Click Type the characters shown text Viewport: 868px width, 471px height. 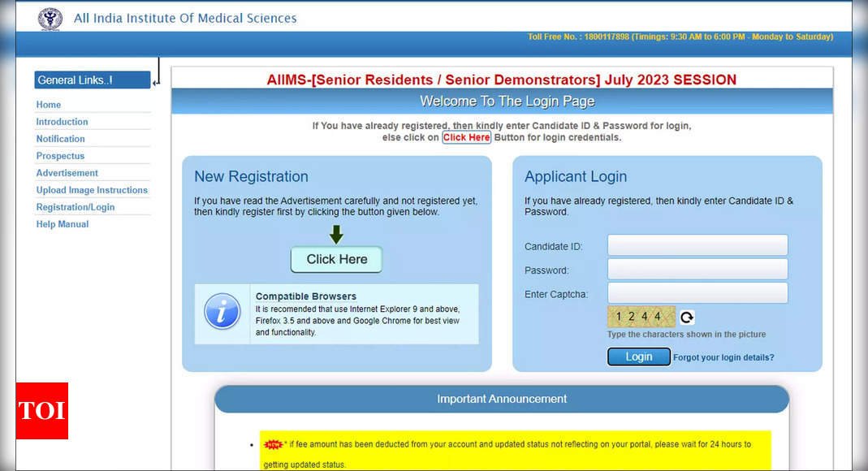point(686,335)
